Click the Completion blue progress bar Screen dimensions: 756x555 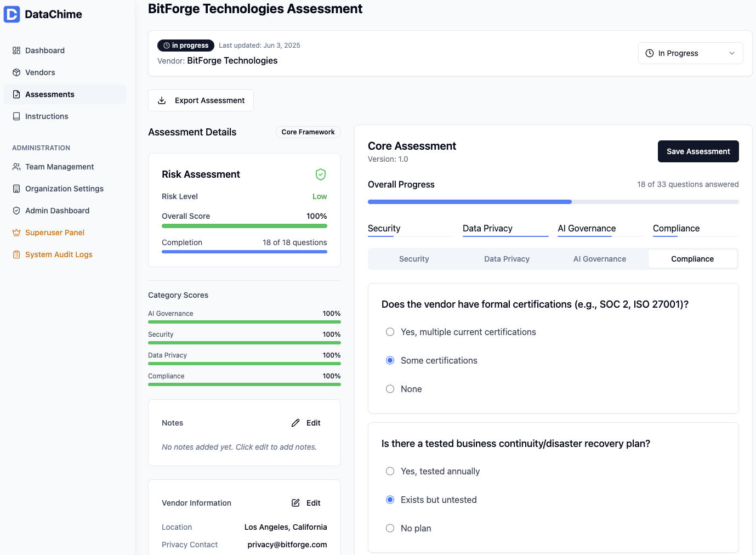[245, 252]
